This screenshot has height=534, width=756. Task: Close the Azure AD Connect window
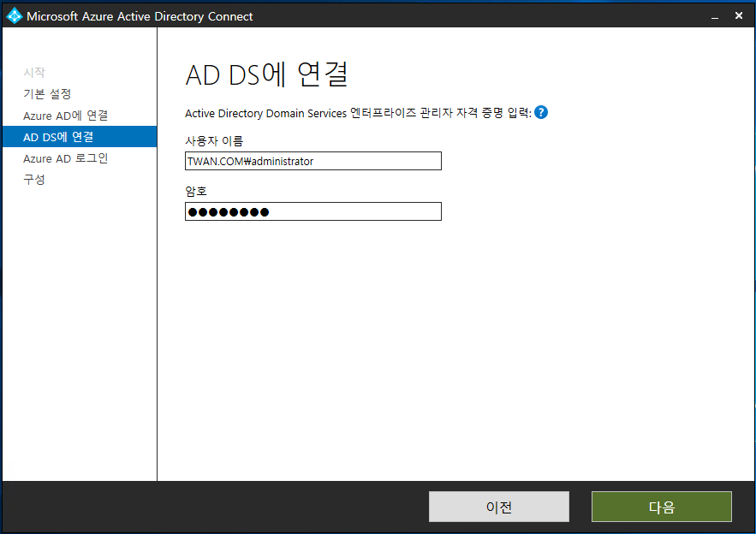tap(739, 16)
